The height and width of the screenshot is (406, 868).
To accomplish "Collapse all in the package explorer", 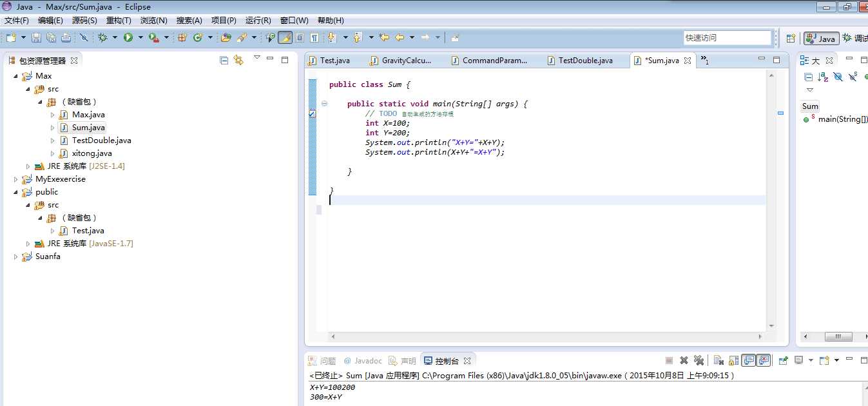I will tap(224, 61).
